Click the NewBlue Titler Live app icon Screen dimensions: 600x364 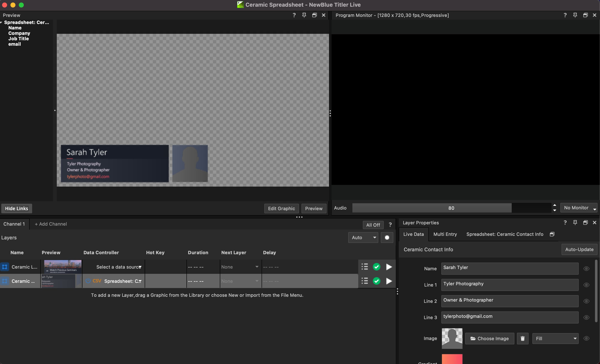(240, 5)
